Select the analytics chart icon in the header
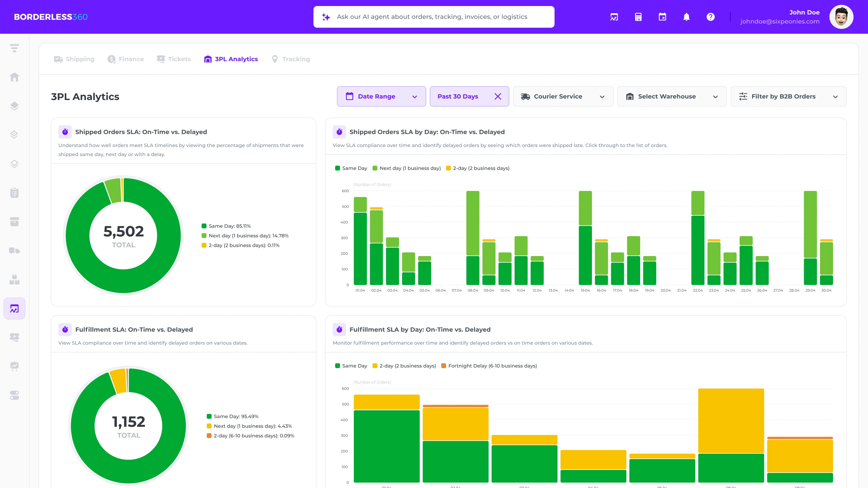Viewport: 868px width, 488px height. pyautogui.click(x=614, y=17)
